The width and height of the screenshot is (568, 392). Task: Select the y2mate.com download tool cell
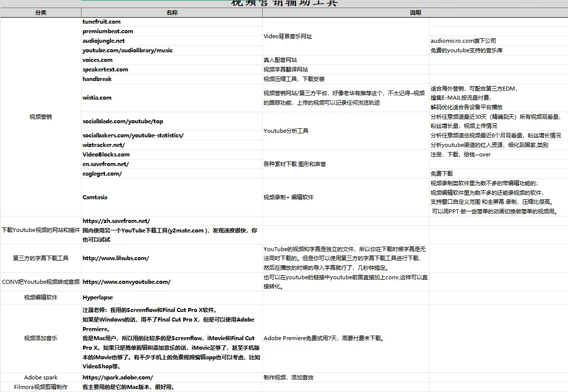(172, 235)
